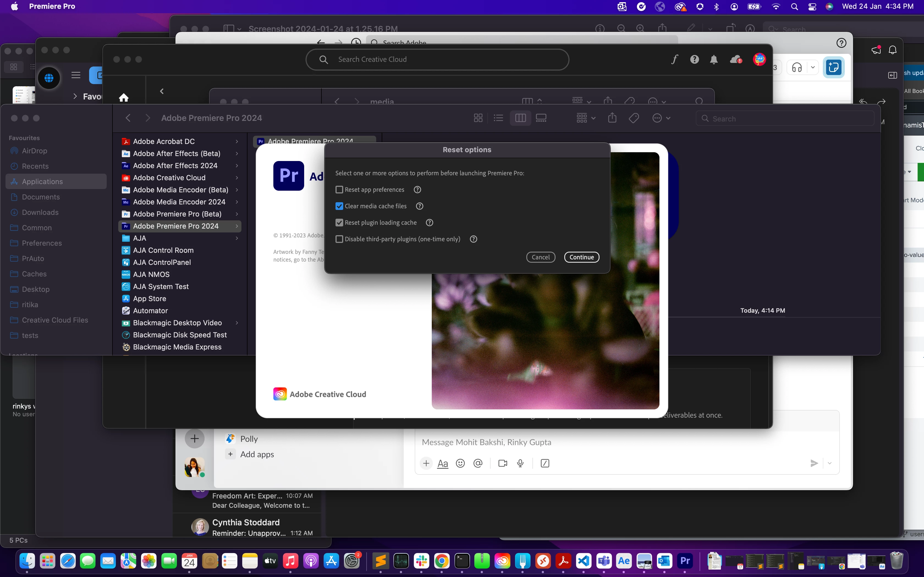Select Downloads in Finder sidebar

[x=40, y=213]
